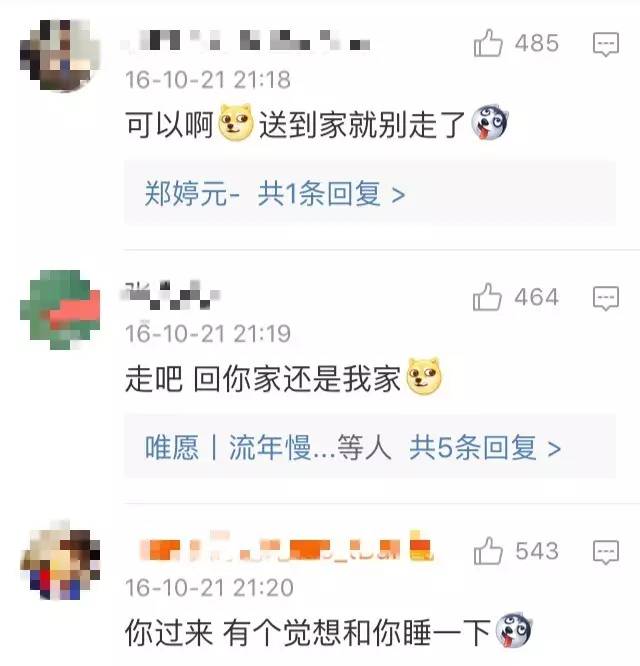Like the comment with 485 likes

488,43
